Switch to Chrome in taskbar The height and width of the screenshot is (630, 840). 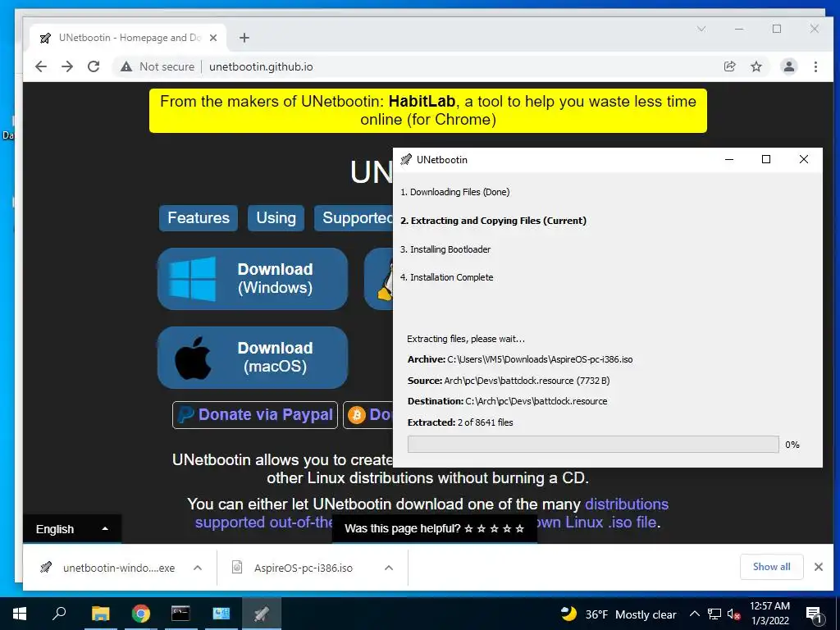[x=141, y=614]
